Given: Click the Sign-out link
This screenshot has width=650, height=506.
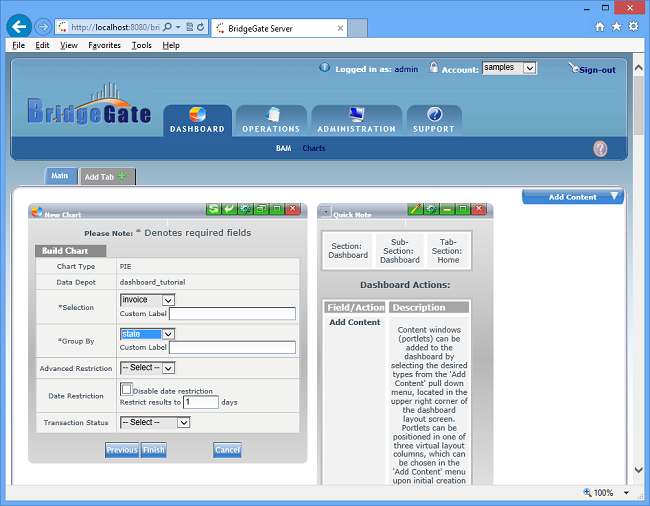Looking at the screenshot, I should tap(597, 70).
